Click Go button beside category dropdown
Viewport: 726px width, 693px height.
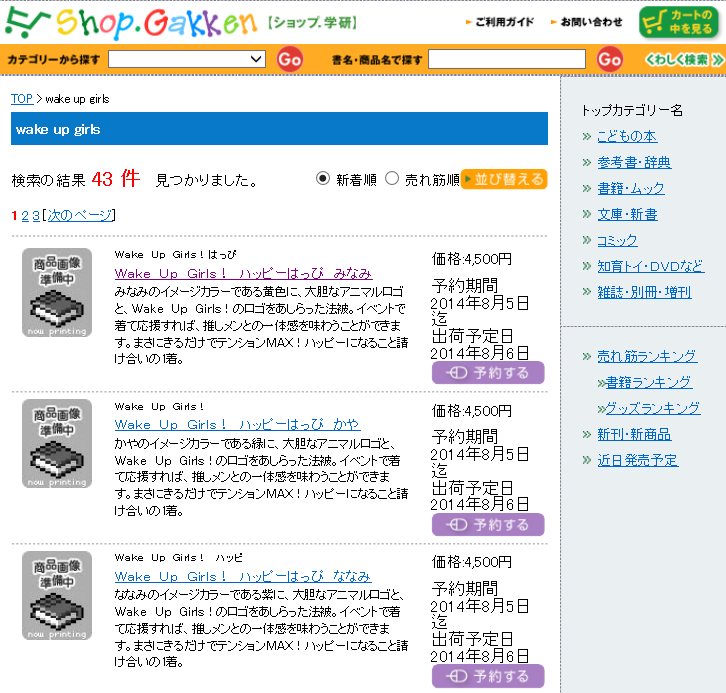289,59
